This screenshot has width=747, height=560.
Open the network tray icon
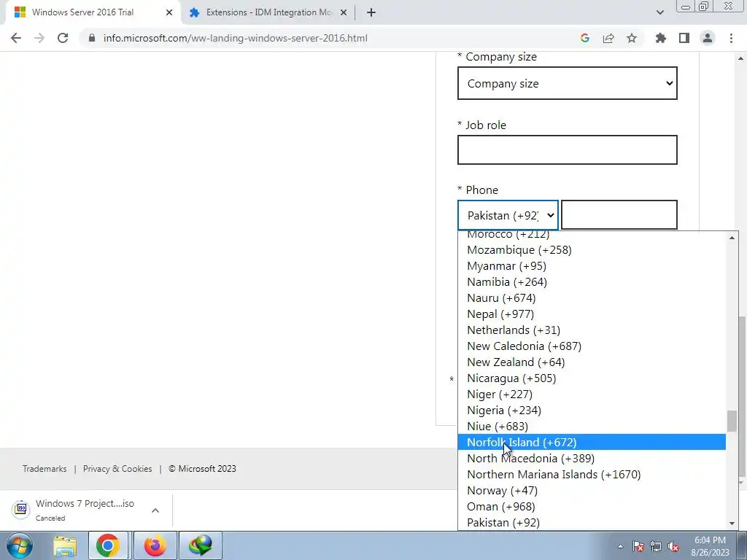click(x=656, y=546)
